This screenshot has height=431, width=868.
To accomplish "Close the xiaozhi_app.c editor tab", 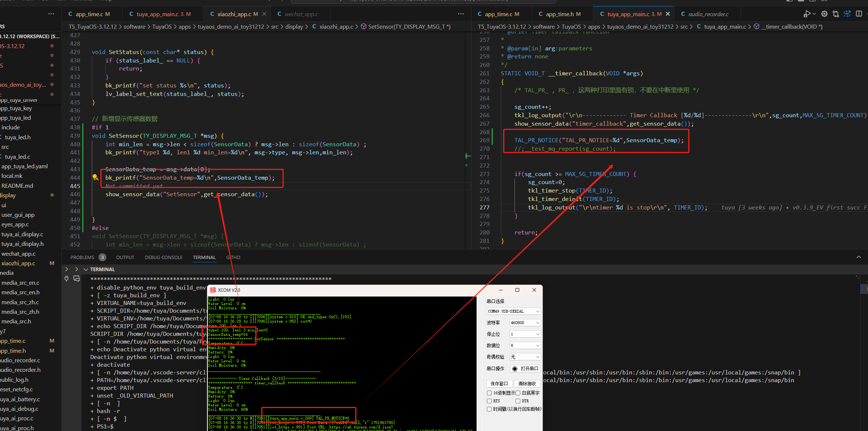I will click(x=264, y=14).
